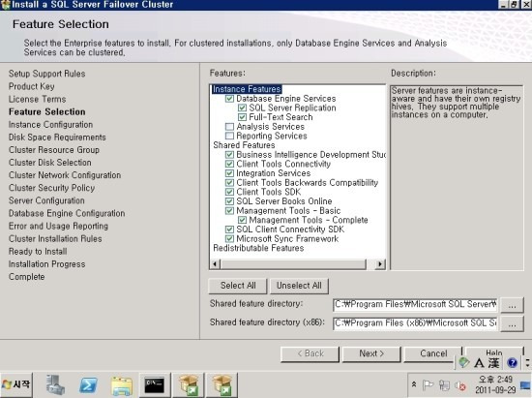
Task: Click Next to continue setup
Action: pyautogui.click(x=371, y=353)
